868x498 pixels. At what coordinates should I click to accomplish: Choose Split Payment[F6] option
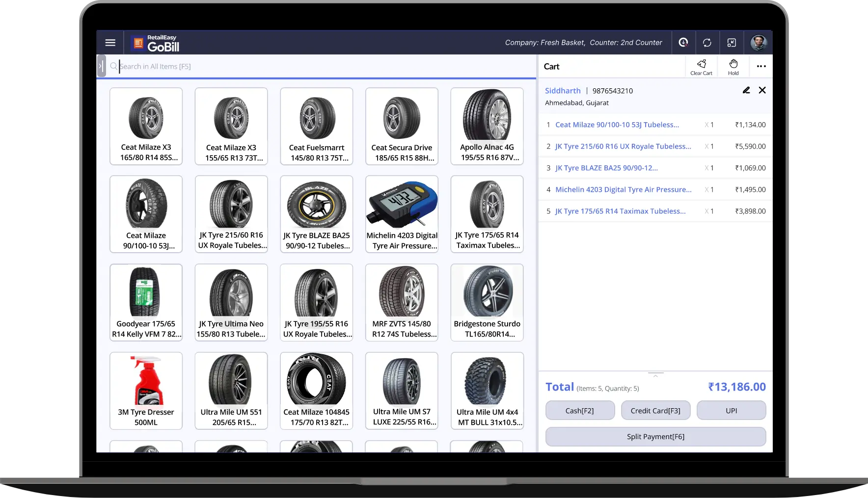click(655, 436)
